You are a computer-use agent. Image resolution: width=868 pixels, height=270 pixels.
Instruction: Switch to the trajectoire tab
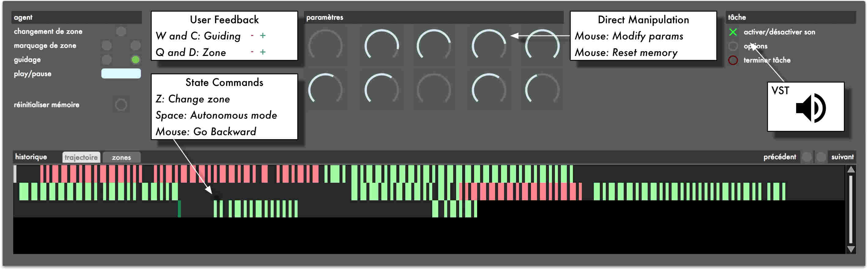(81, 157)
